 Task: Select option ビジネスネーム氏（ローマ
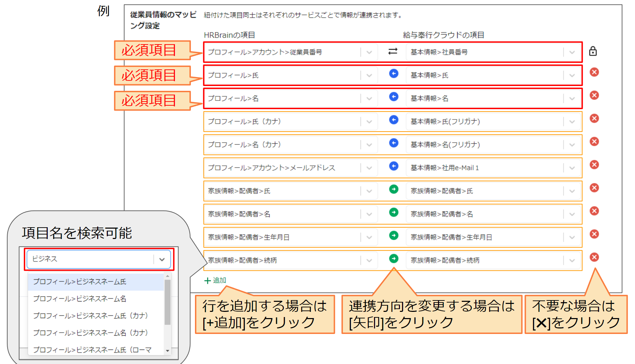point(95,349)
